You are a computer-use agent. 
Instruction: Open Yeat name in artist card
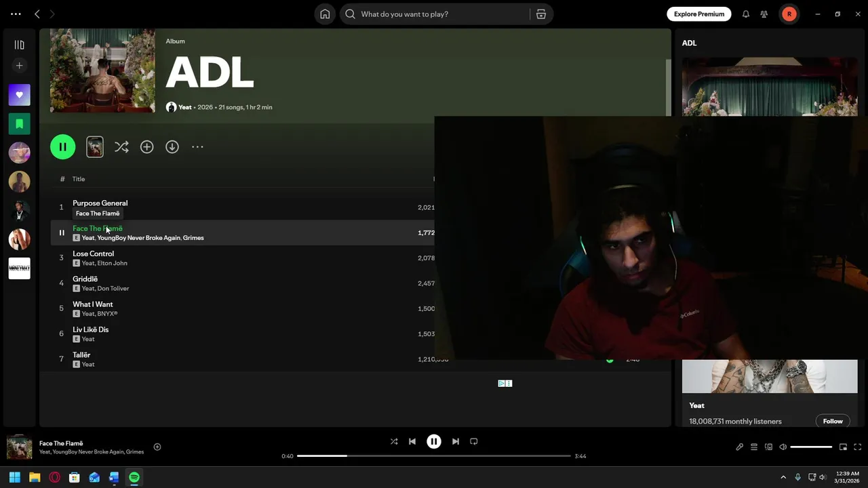point(697,405)
